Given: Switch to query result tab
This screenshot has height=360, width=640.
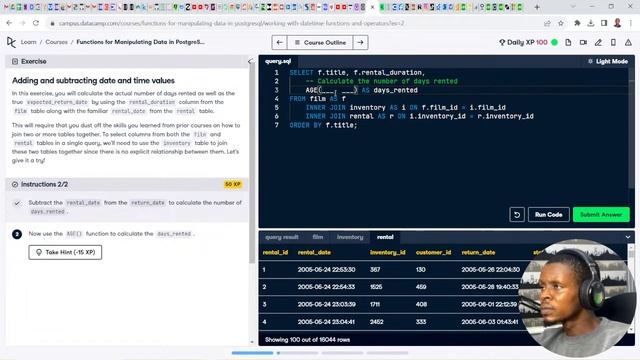Looking at the screenshot, I should pyautogui.click(x=282, y=237).
